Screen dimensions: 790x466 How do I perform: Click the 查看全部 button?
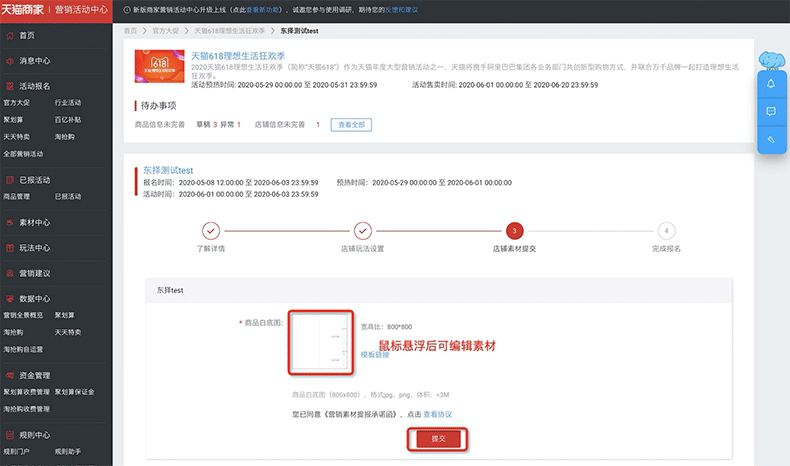click(353, 125)
